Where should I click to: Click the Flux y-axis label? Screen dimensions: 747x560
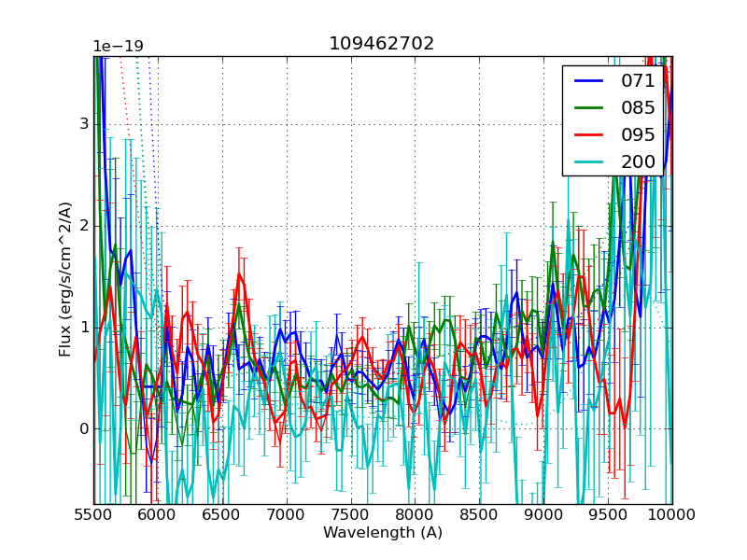click(x=65, y=279)
